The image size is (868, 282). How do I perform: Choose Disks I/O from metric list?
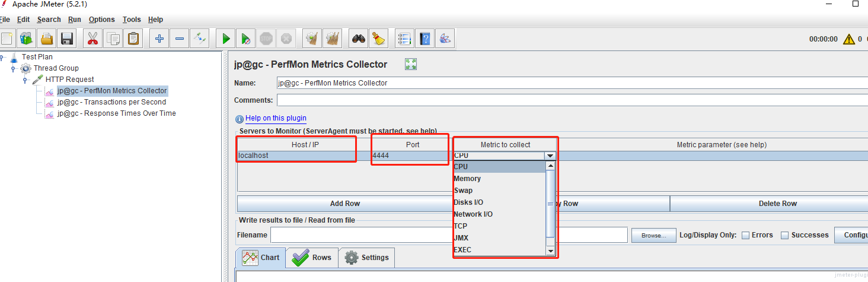point(499,202)
